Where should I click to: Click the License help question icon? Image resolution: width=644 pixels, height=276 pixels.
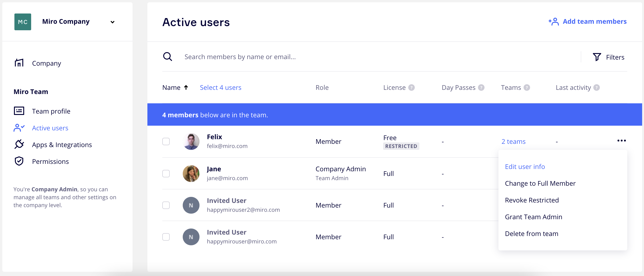tap(411, 88)
